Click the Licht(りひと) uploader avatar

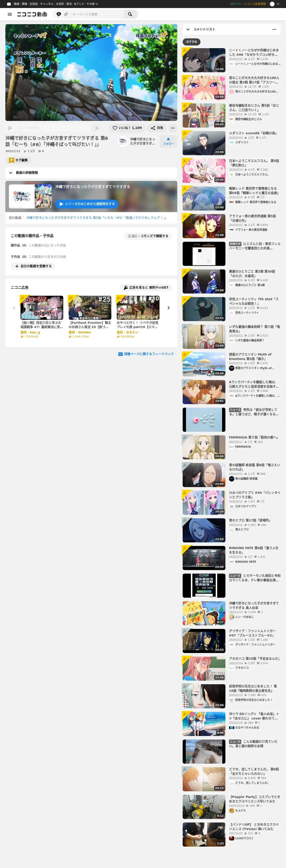click(231, 838)
